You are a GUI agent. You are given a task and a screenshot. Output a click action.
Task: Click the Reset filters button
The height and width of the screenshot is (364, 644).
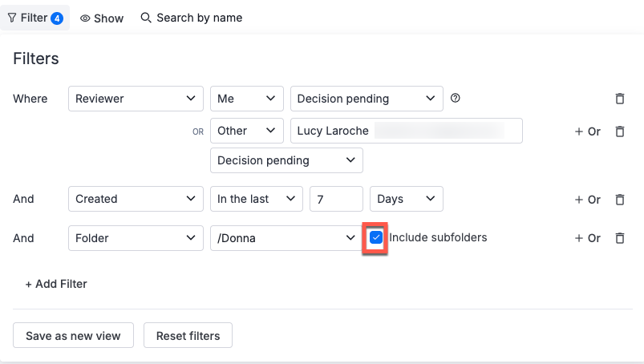coord(188,336)
